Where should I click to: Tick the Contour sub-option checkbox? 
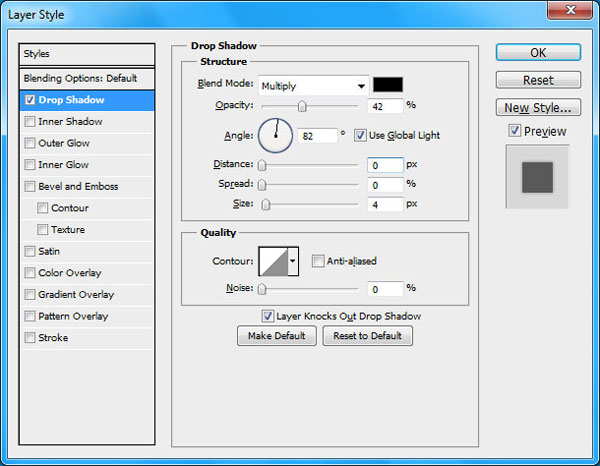click(42, 208)
